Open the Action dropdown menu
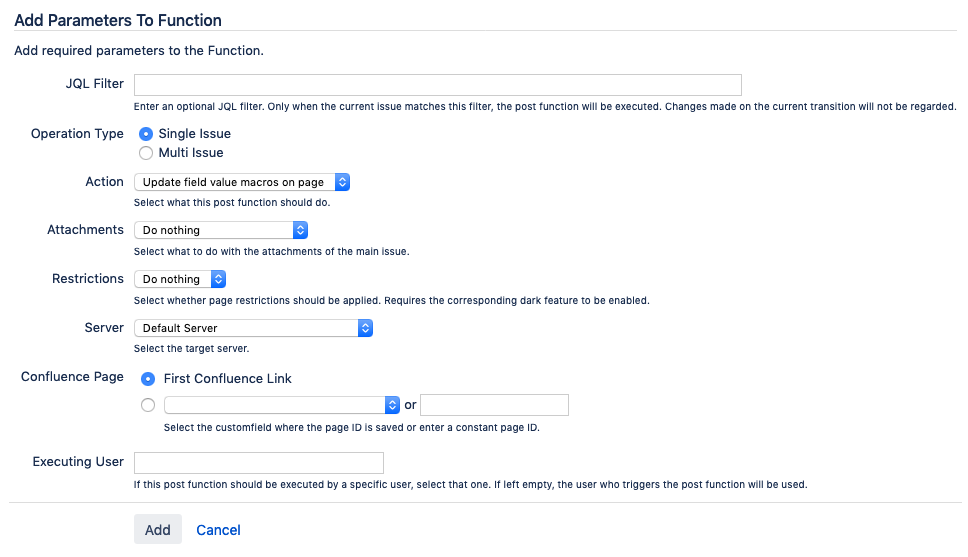This screenshot has width=968, height=557. (x=242, y=182)
